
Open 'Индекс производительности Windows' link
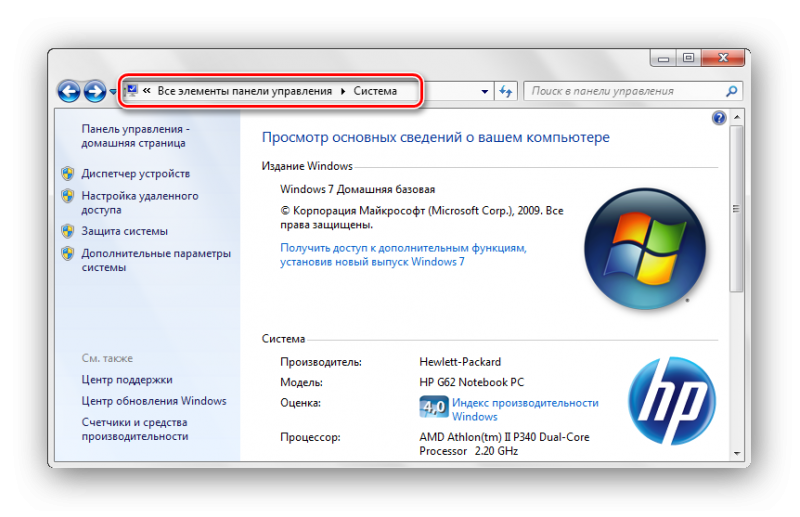(x=525, y=410)
